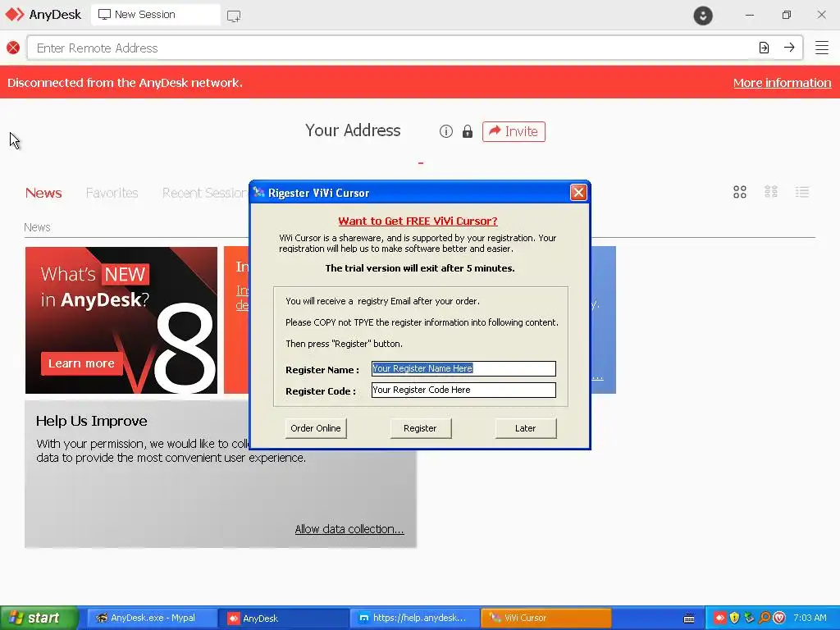Open the AnyDesk hamburger main menu

point(822,48)
